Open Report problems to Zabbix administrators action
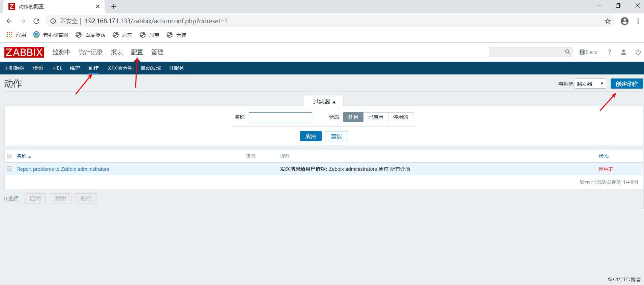The image size is (644, 285). [63, 169]
